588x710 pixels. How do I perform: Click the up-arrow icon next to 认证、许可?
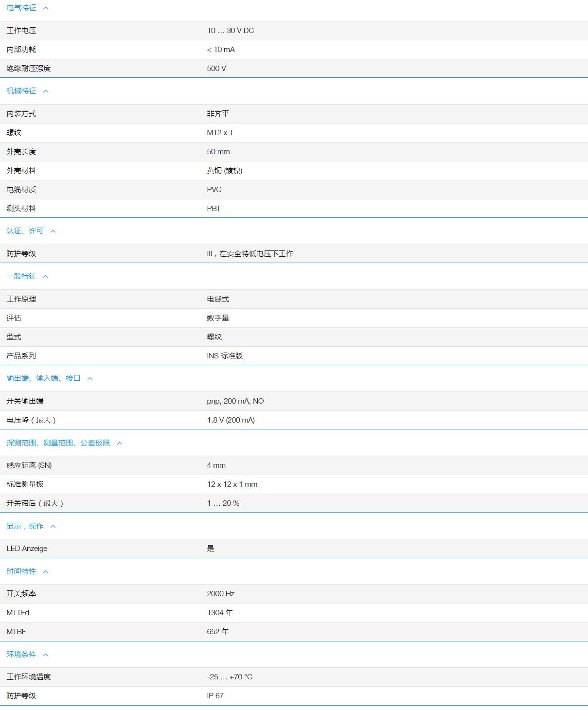click(x=53, y=231)
